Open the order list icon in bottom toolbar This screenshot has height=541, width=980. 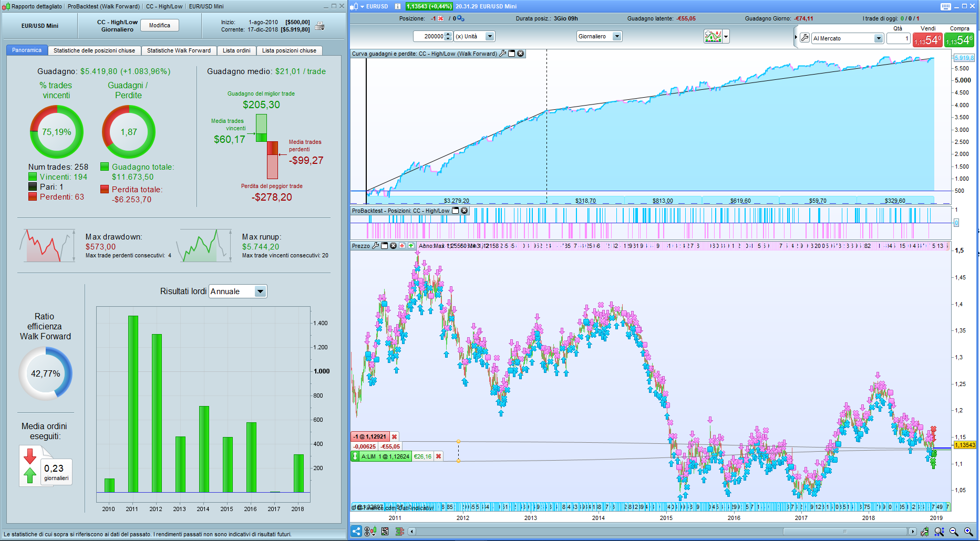pos(385,531)
